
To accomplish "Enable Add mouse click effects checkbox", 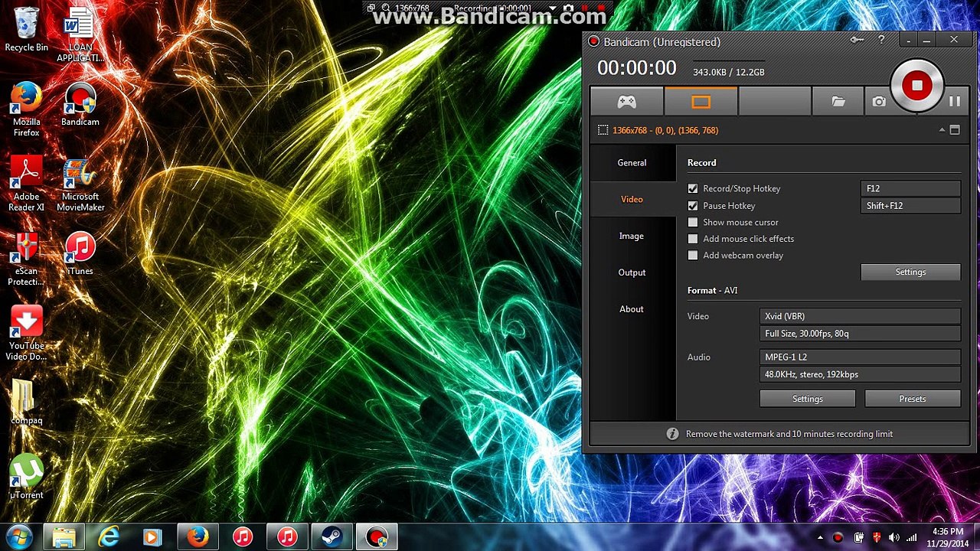I will (693, 239).
